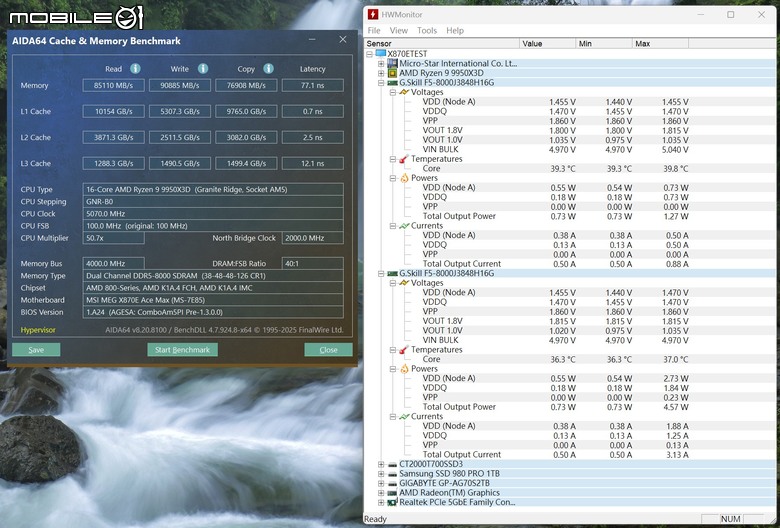
Task: Click the CT2000T700SSD3 drive icon
Action: pos(392,464)
